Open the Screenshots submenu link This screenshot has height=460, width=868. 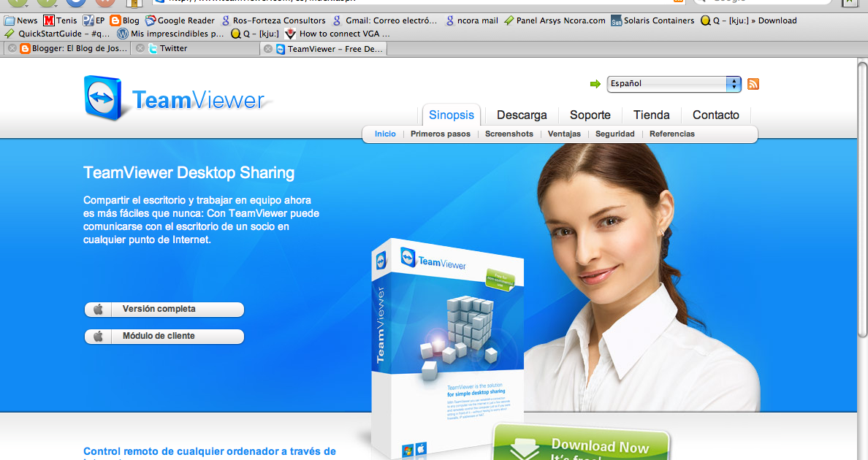509,134
